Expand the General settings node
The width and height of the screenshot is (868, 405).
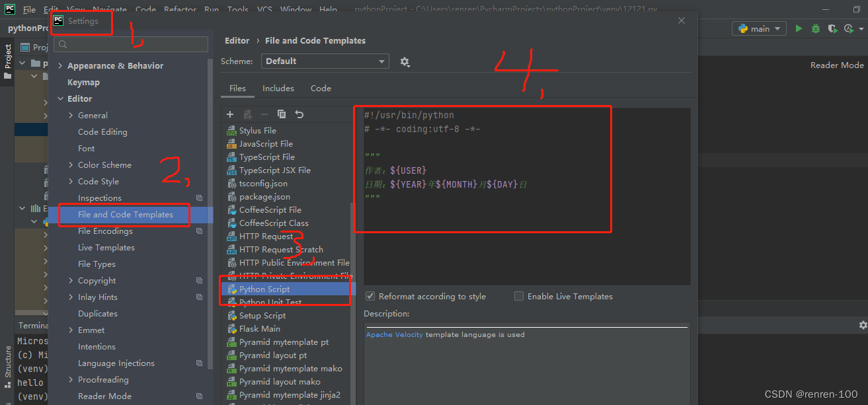pos(71,116)
